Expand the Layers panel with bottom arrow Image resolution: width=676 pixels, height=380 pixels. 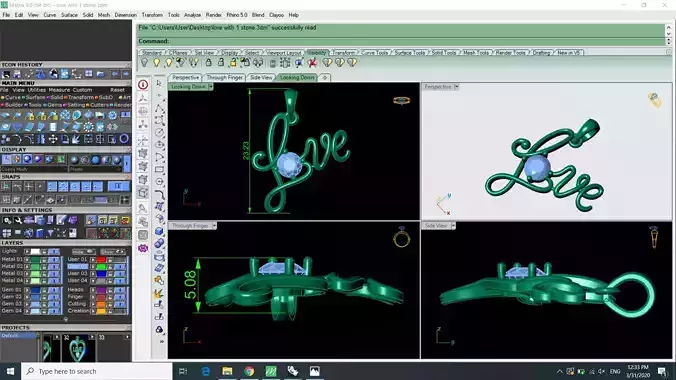[x=66, y=320]
